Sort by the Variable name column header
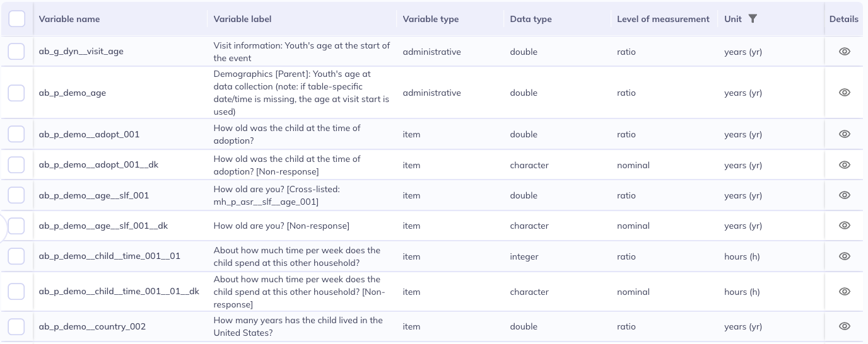 point(69,19)
